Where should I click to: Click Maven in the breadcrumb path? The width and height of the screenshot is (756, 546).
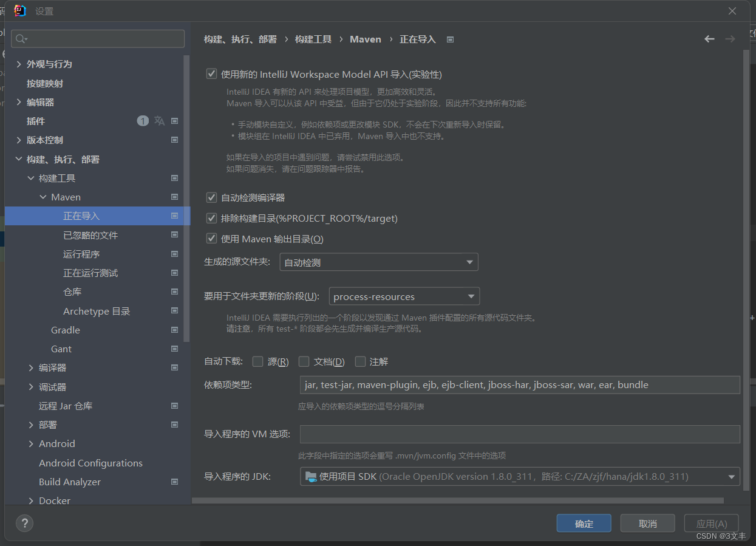point(366,39)
